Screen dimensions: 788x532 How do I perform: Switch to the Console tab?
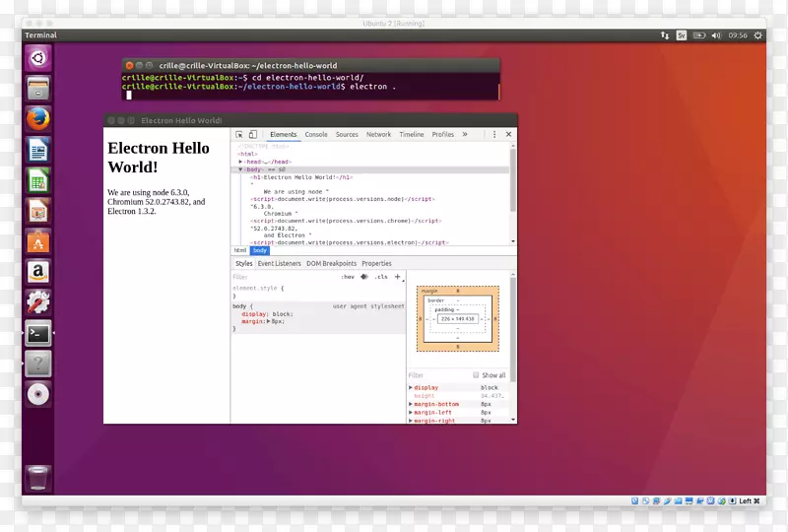316,135
